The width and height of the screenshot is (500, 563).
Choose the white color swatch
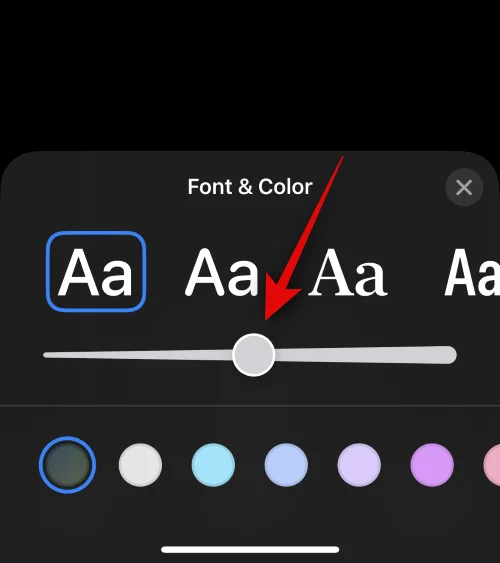pyautogui.click(x=140, y=465)
